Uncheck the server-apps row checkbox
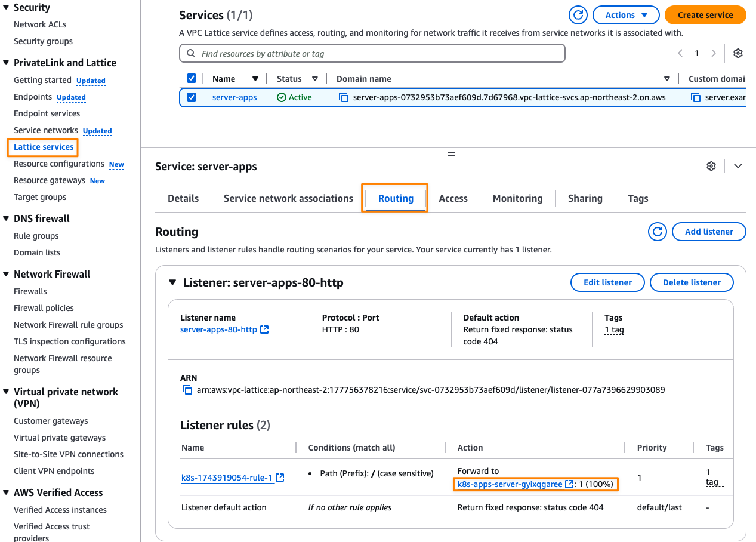Screen dimensions: 756x542 (192, 97)
